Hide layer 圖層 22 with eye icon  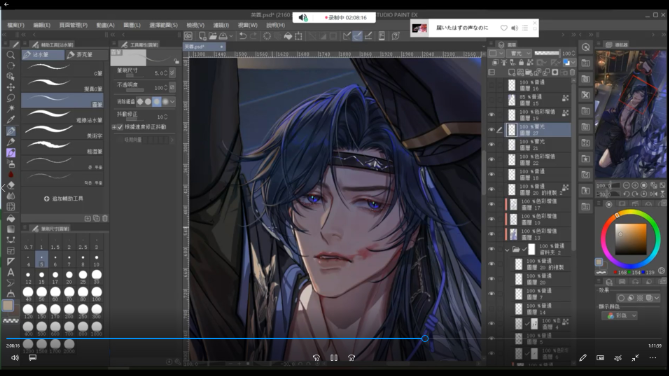click(492, 160)
